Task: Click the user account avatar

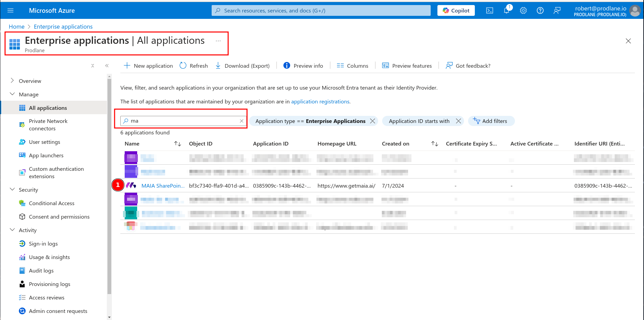Action: (x=635, y=10)
